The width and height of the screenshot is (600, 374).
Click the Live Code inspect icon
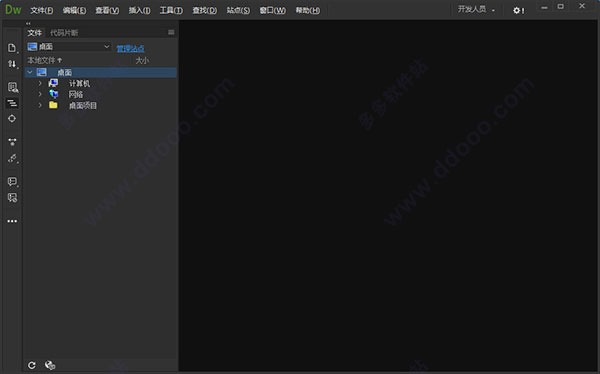pos(12,87)
